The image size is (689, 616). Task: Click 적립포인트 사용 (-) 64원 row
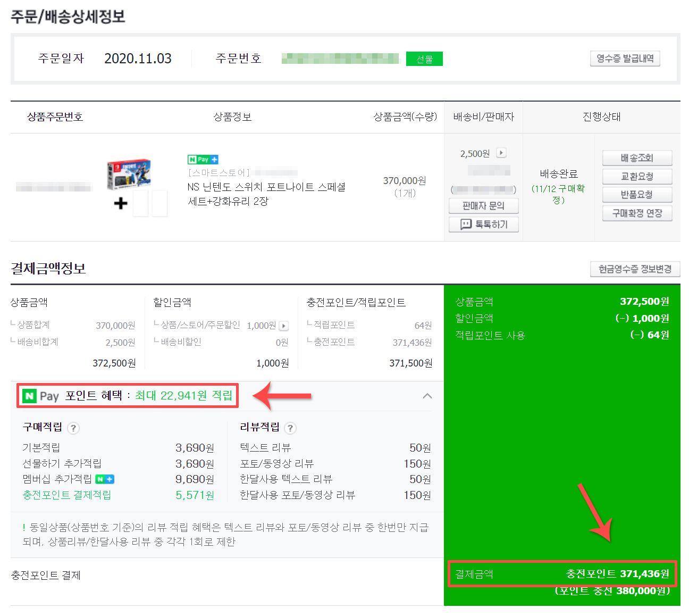coord(562,335)
